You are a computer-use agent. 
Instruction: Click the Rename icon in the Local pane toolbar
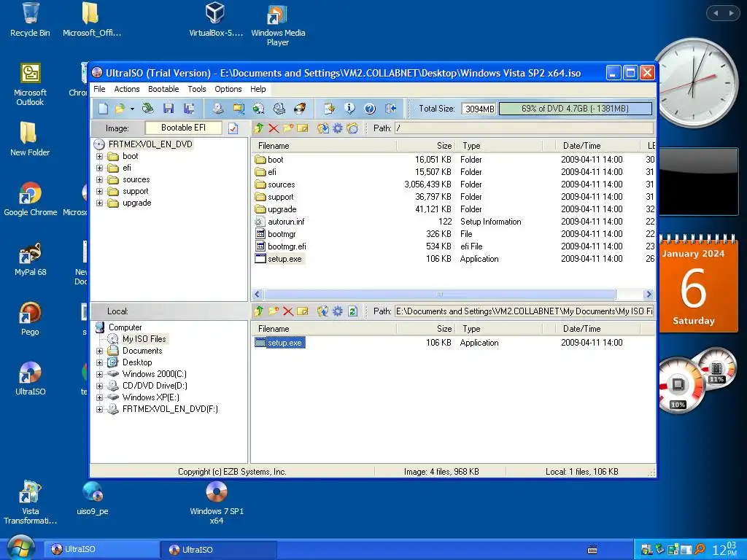(x=303, y=311)
